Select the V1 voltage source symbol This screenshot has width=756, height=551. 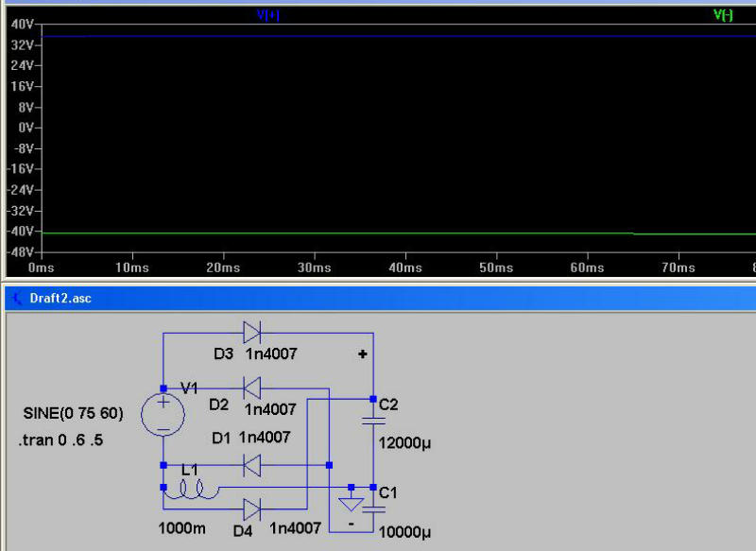pos(163,415)
